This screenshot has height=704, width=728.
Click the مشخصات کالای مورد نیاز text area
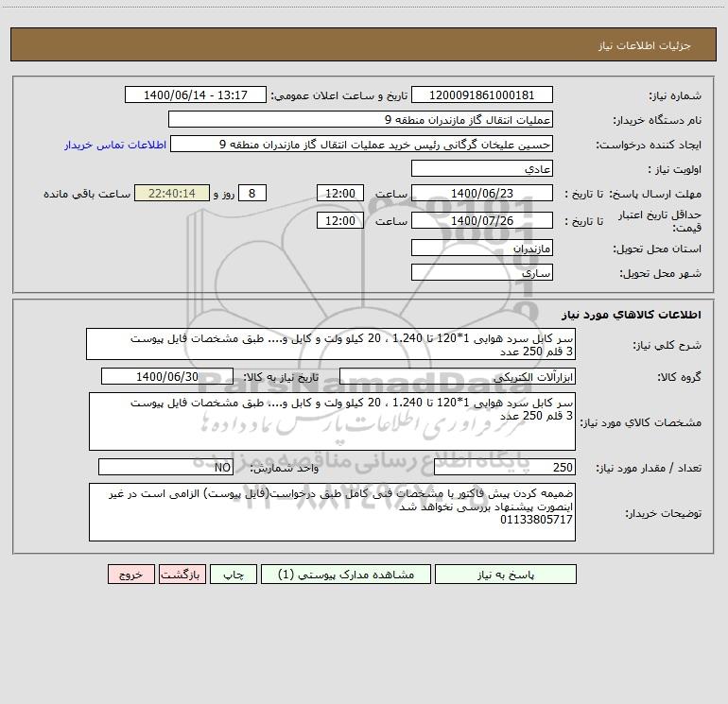click(332, 421)
